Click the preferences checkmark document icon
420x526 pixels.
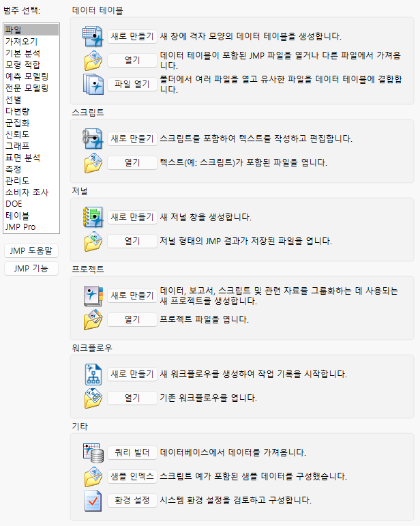[x=93, y=501]
